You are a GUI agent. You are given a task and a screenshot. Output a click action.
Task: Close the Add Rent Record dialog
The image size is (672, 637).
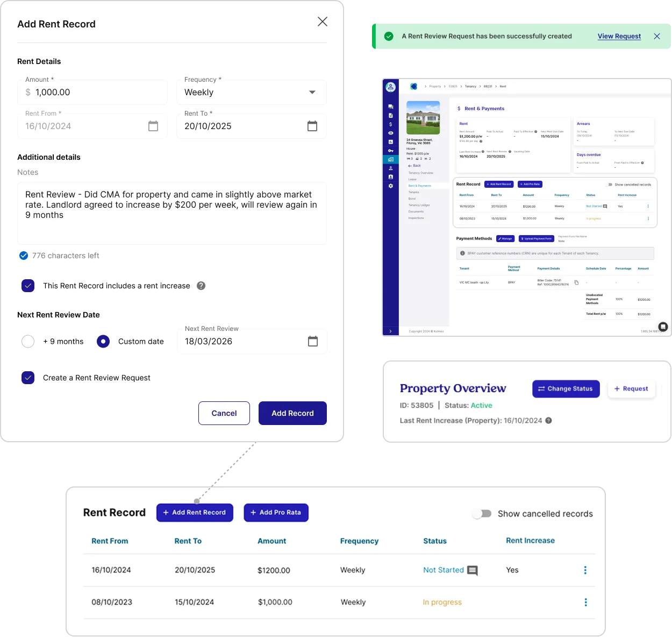pos(323,22)
